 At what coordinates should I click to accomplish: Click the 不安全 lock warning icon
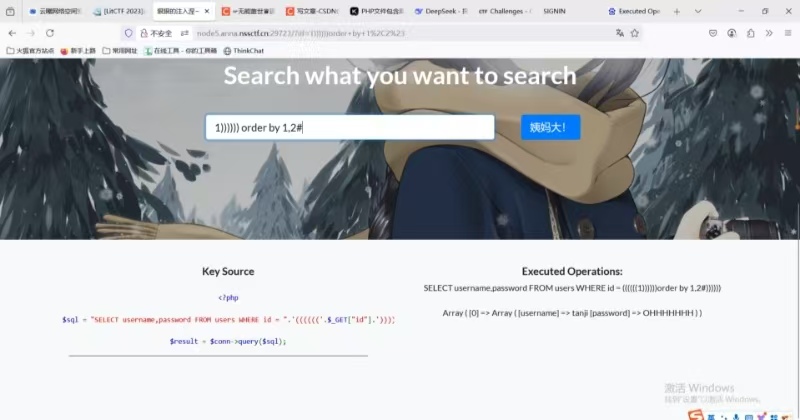(156, 33)
